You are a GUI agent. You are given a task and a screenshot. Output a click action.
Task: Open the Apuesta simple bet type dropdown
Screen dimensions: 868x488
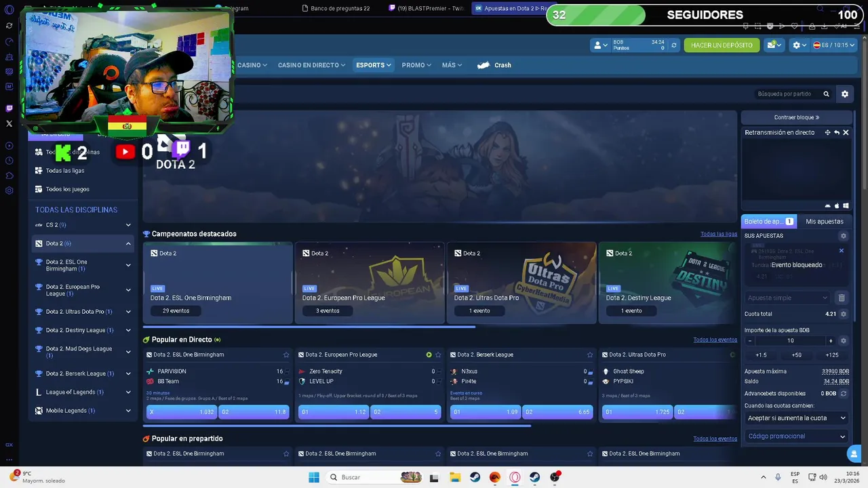tap(787, 298)
